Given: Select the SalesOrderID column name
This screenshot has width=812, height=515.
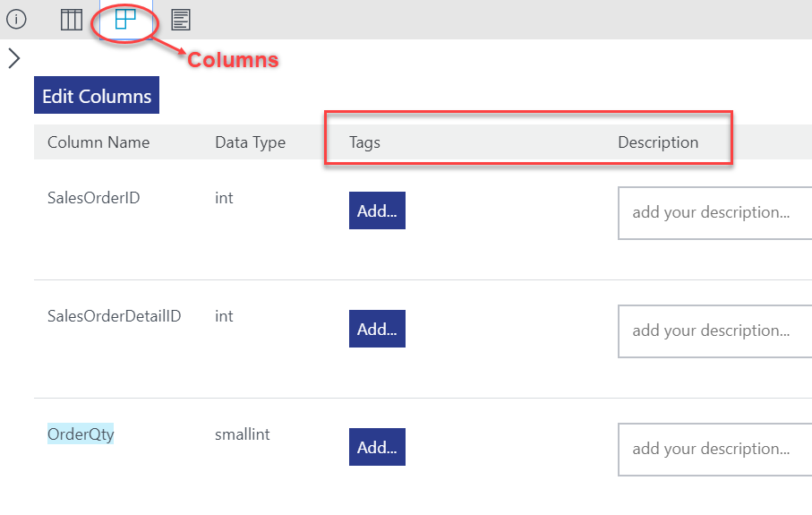Looking at the screenshot, I should click(93, 198).
